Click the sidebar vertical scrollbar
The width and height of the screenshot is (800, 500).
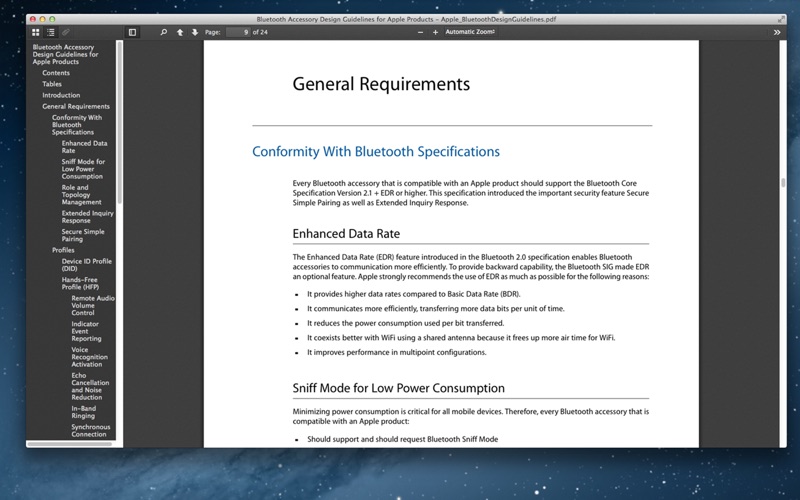120,122
